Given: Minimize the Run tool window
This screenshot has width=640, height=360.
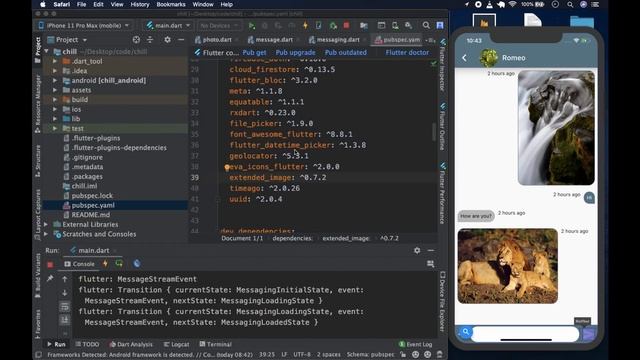Looking at the screenshot, I should (x=431, y=250).
